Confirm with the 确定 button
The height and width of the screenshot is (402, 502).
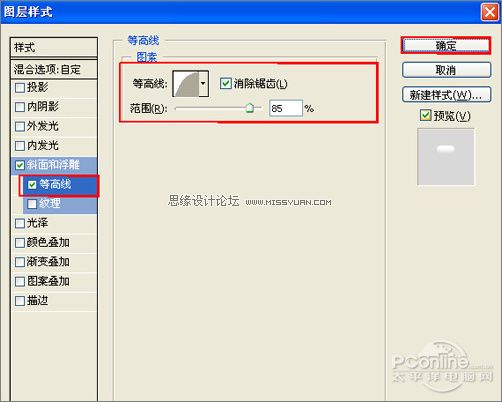pos(446,45)
